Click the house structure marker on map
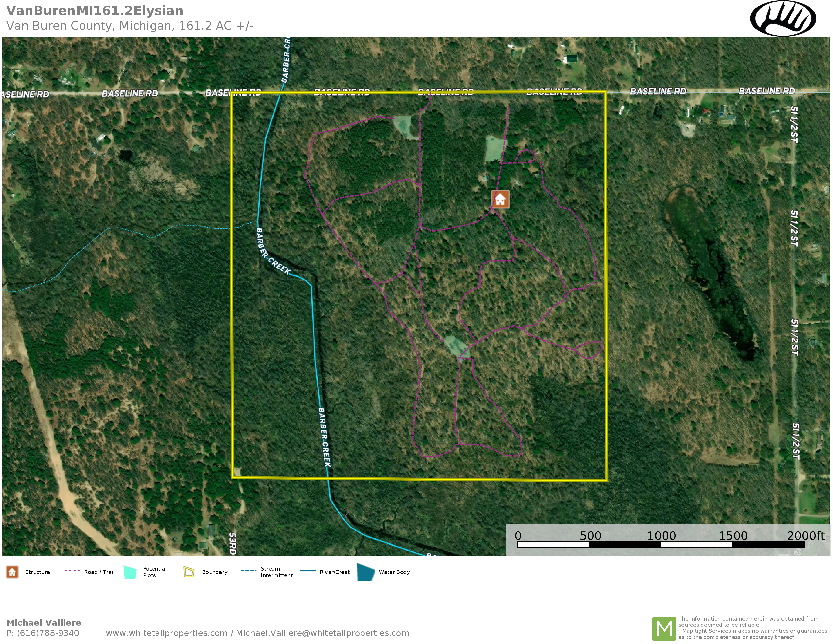The height and width of the screenshot is (644, 833). (x=500, y=199)
